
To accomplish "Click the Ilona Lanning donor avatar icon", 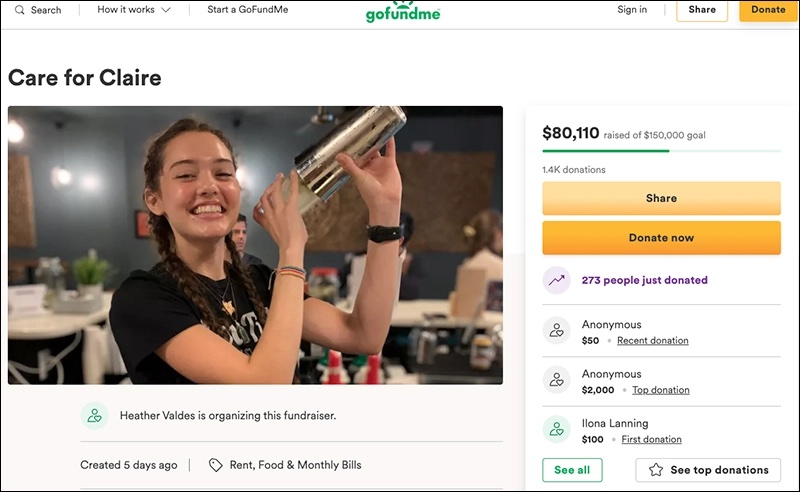I will 556,430.
